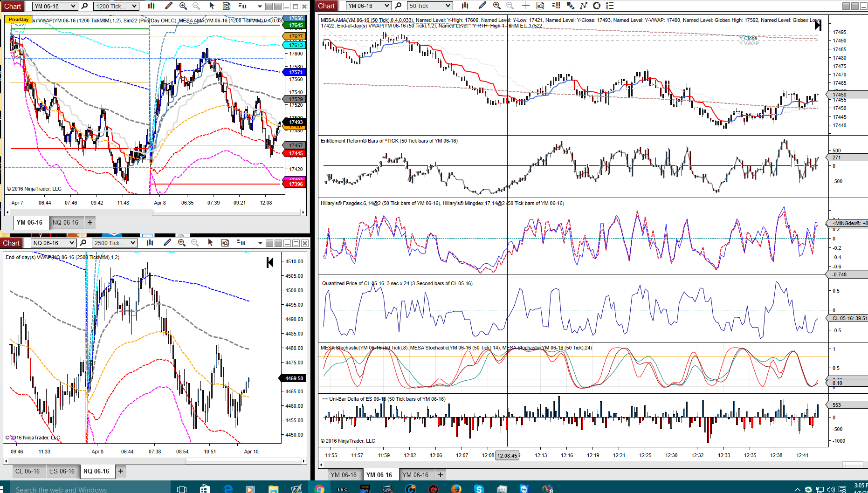Open chart properties list icon
Viewport: 868px width, 493px height.
pos(610,6)
